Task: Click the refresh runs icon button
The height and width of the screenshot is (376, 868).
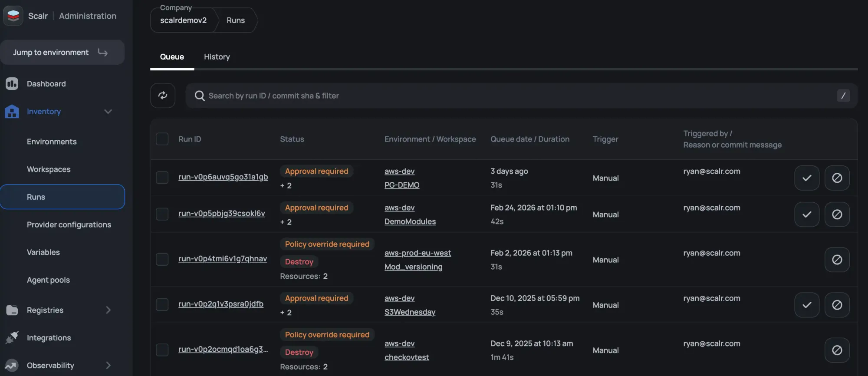Action: (163, 96)
